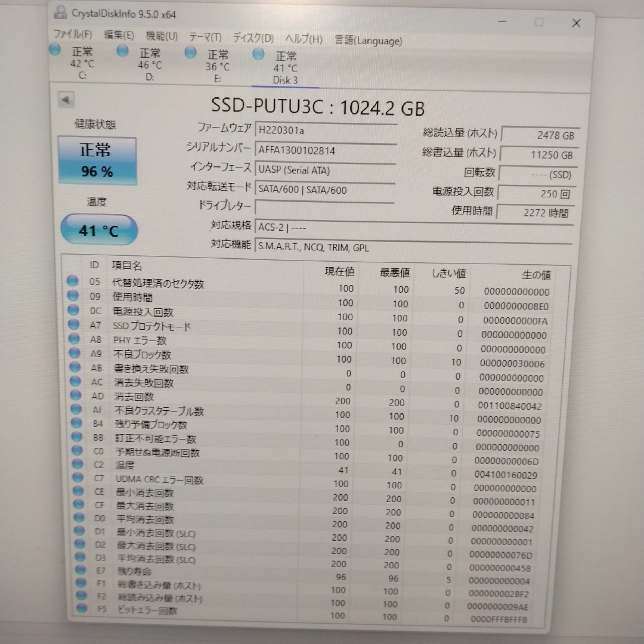Click status icon for attribute 05
Screen dimensions: 644x644
(73, 281)
